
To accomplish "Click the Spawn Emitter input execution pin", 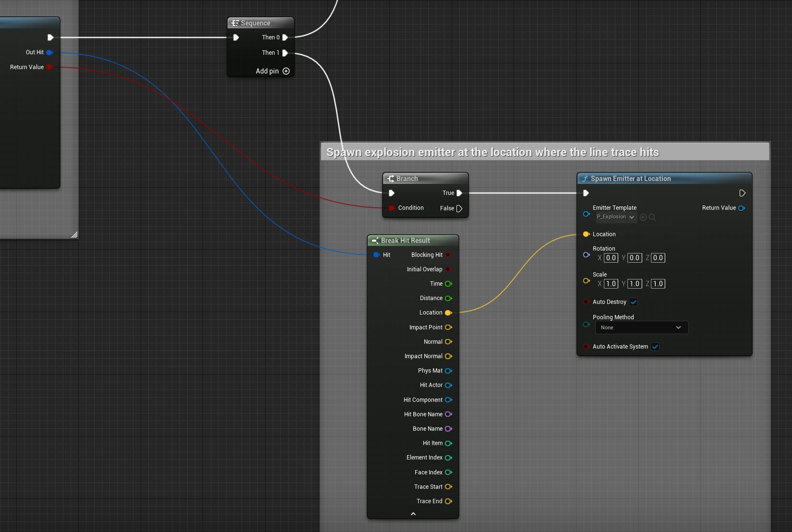I will point(586,193).
